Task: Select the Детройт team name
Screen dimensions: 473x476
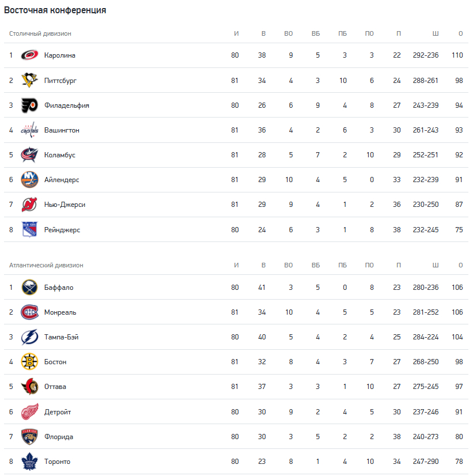Action: coord(58,412)
